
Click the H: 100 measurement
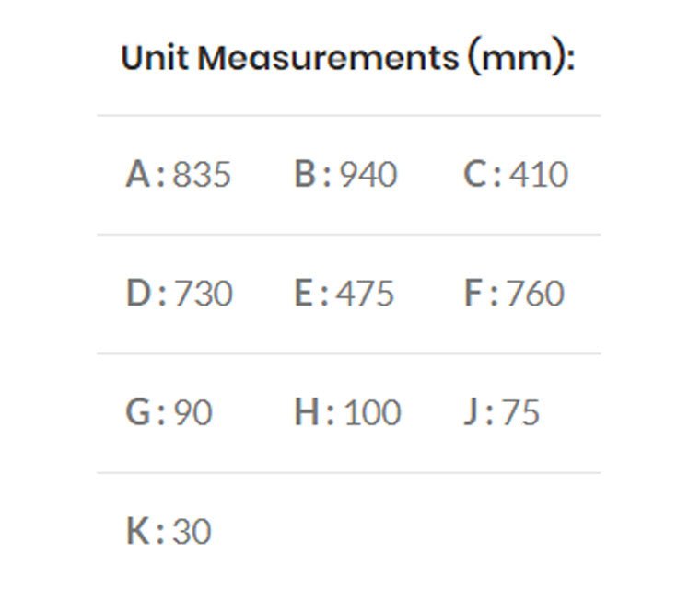347,412
